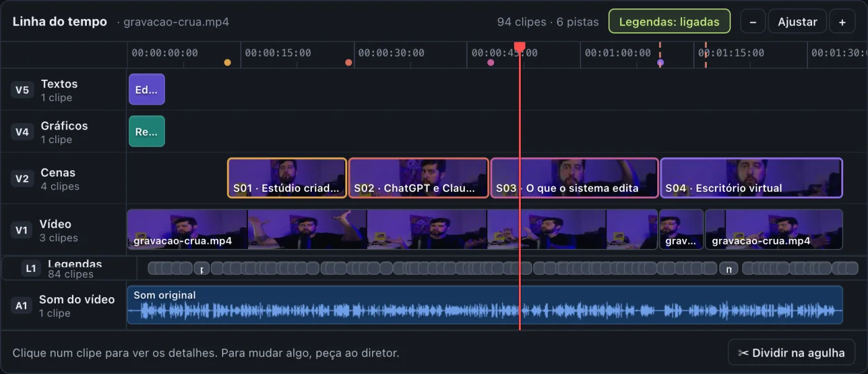
Task: Select the green 'Re...' graphics clip
Action: [147, 131]
